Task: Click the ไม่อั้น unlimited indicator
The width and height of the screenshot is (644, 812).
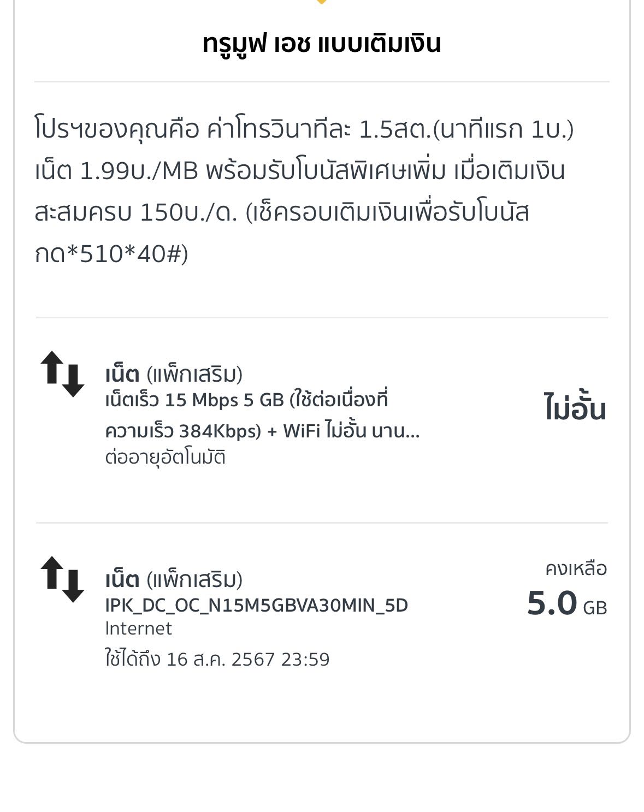Action: [575, 408]
